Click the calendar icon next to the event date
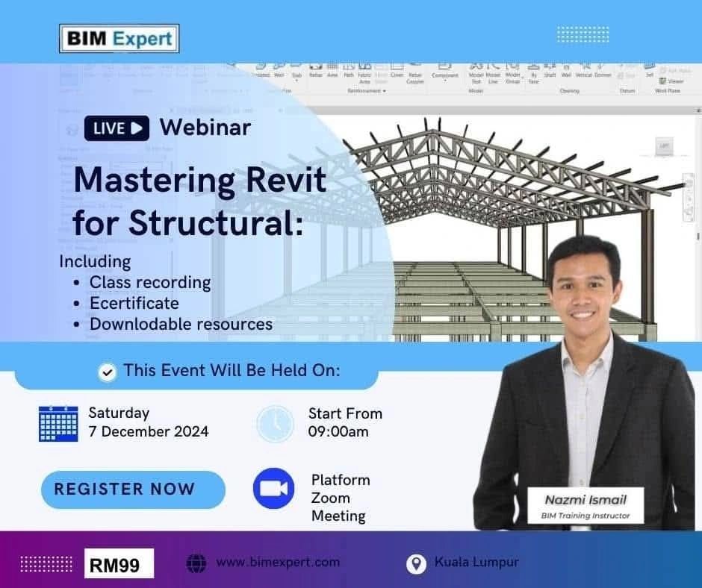This screenshot has width=702, height=588. click(57, 423)
